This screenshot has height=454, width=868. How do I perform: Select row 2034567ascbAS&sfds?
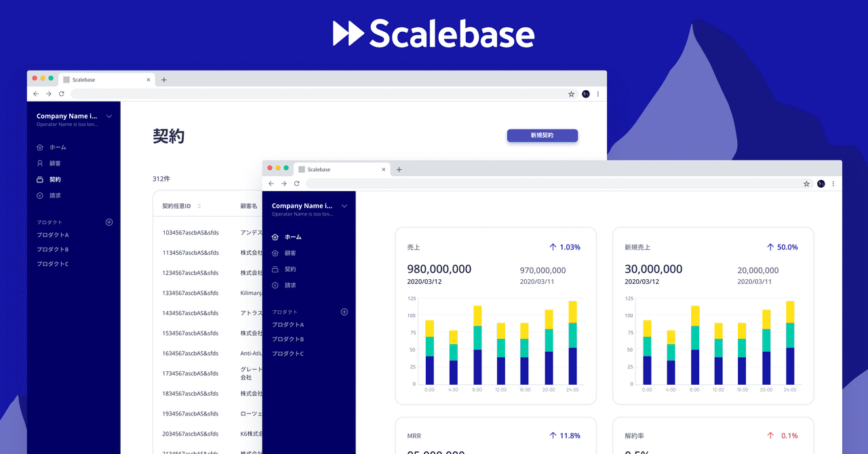tap(208, 434)
